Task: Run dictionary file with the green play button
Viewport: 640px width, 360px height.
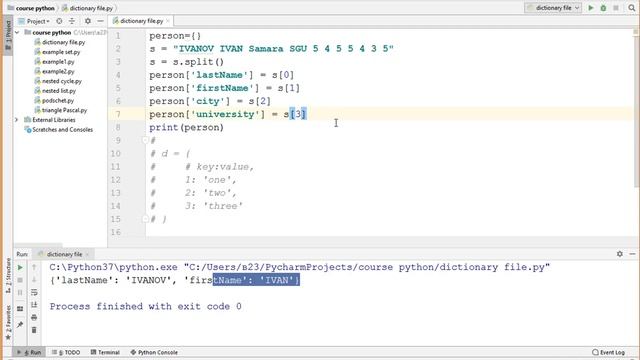Action: pos(591,8)
